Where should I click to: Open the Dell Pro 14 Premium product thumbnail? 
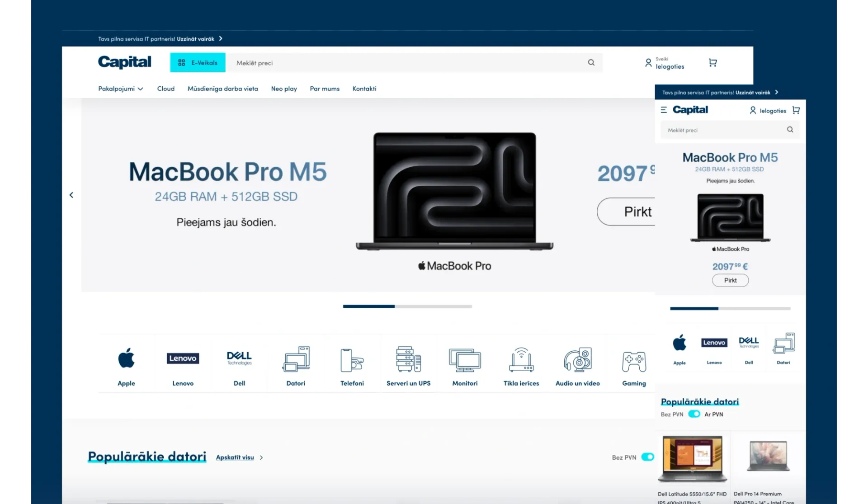coord(768,457)
